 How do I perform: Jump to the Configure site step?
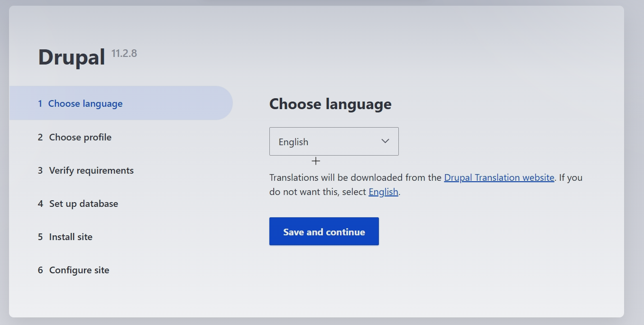pos(79,270)
